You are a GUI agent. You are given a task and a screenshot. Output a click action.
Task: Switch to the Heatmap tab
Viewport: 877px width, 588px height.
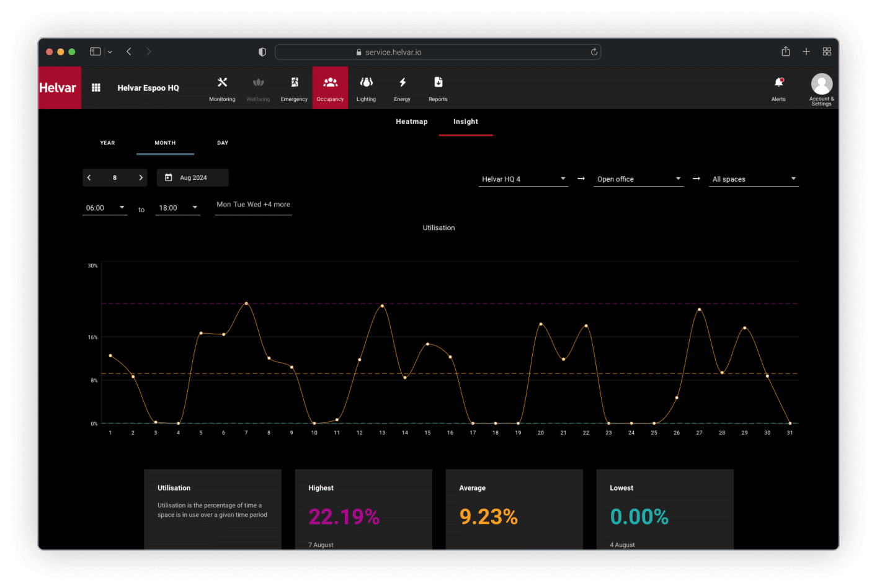[x=411, y=122]
